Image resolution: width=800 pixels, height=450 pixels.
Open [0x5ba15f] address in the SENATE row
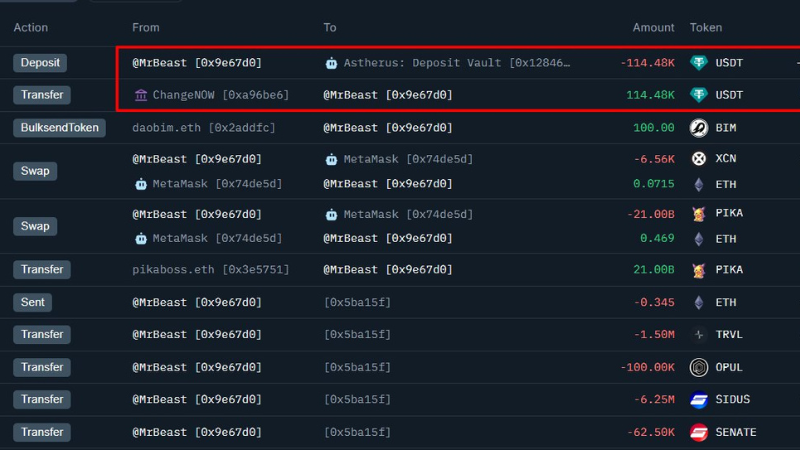coord(357,432)
